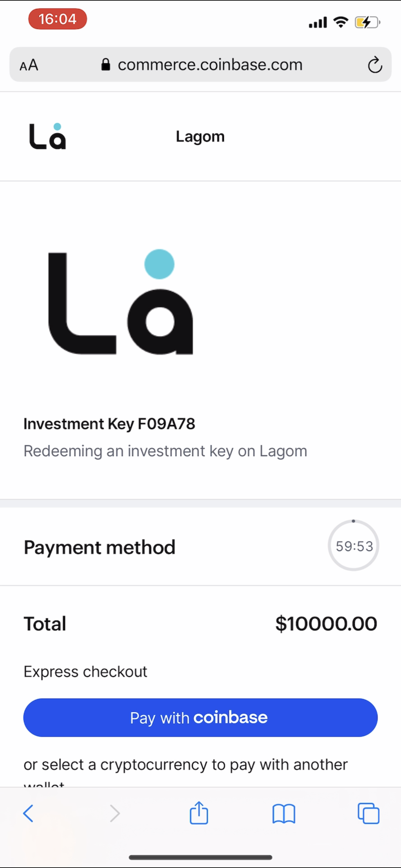
Task: Open the AA reader text-size menu
Action: tap(29, 65)
